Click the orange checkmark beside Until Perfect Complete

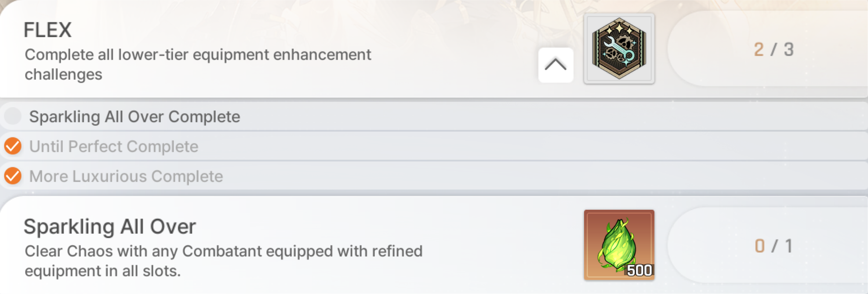pyautogui.click(x=13, y=146)
